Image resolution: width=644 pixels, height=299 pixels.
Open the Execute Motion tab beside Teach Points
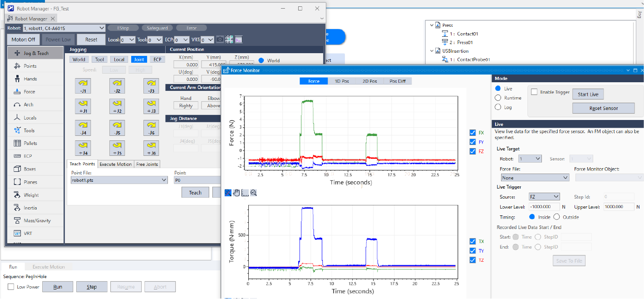pos(115,164)
